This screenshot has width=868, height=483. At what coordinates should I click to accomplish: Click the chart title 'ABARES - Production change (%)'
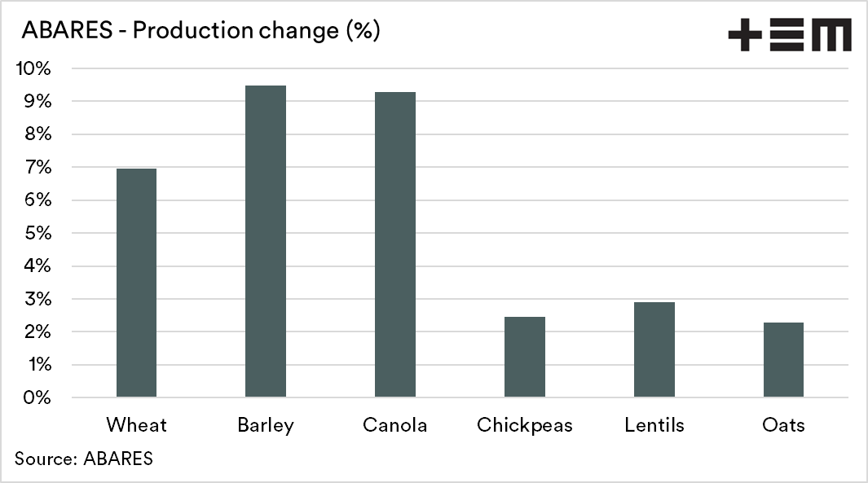click(x=201, y=32)
